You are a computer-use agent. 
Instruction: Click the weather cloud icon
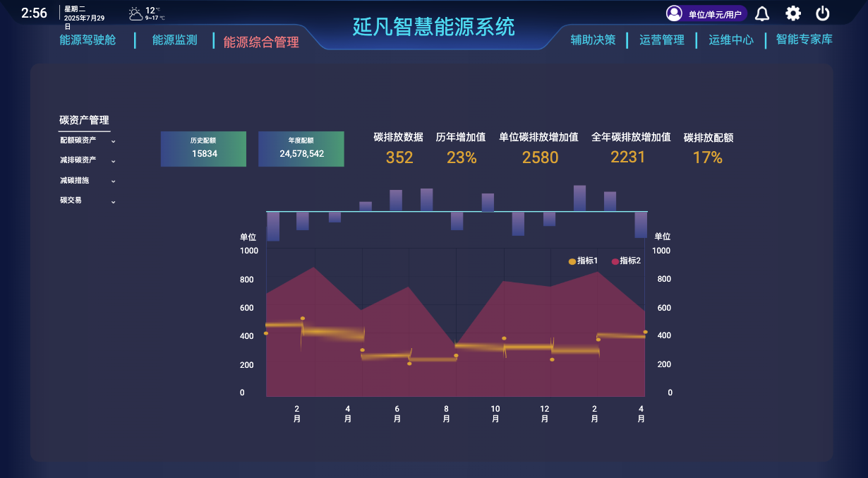[x=135, y=13]
